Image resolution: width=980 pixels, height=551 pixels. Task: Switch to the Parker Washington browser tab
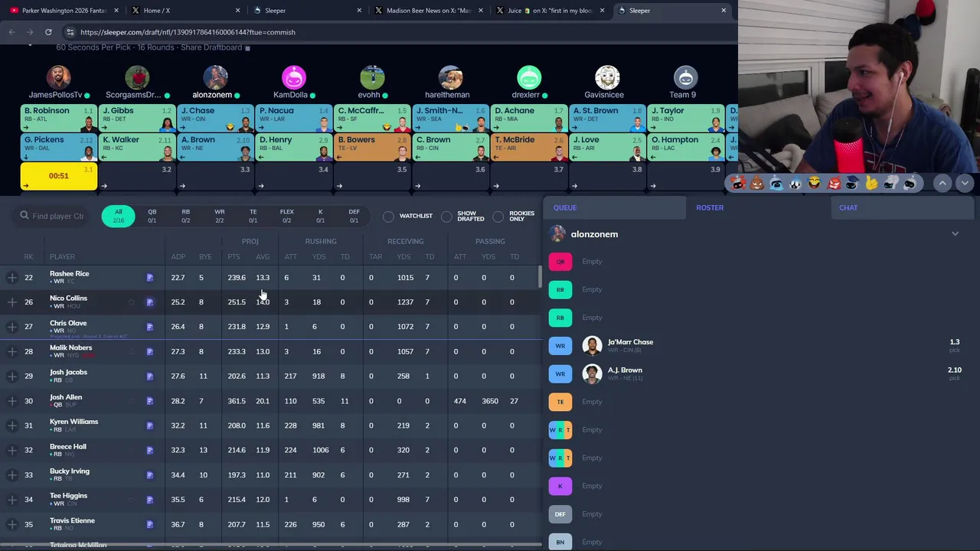tap(63, 11)
